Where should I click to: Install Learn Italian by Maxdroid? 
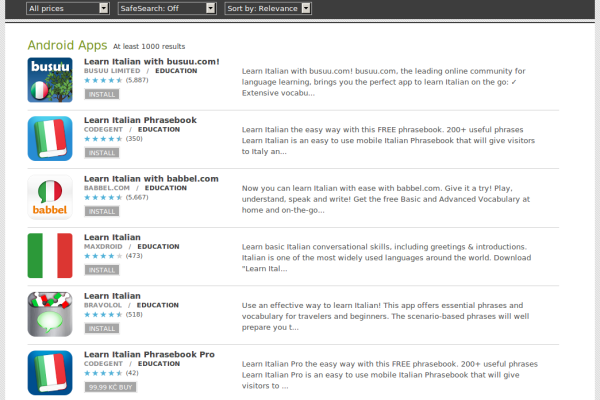[x=102, y=270]
